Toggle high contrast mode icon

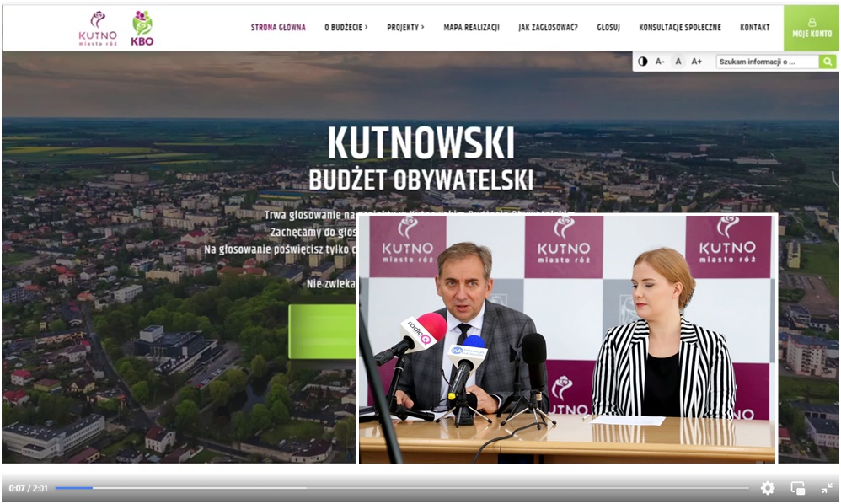pos(643,62)
